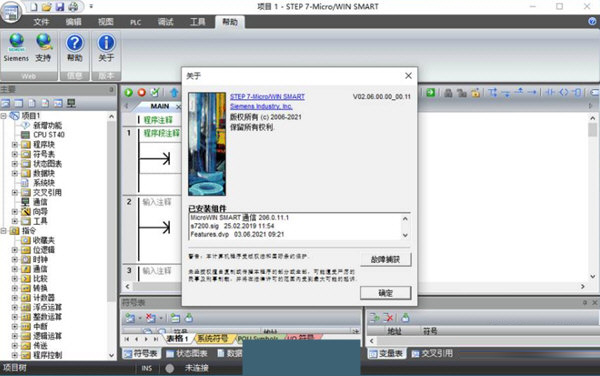Expand the 数据块 tree node
The image size is (600, 376).
point(15,173)
